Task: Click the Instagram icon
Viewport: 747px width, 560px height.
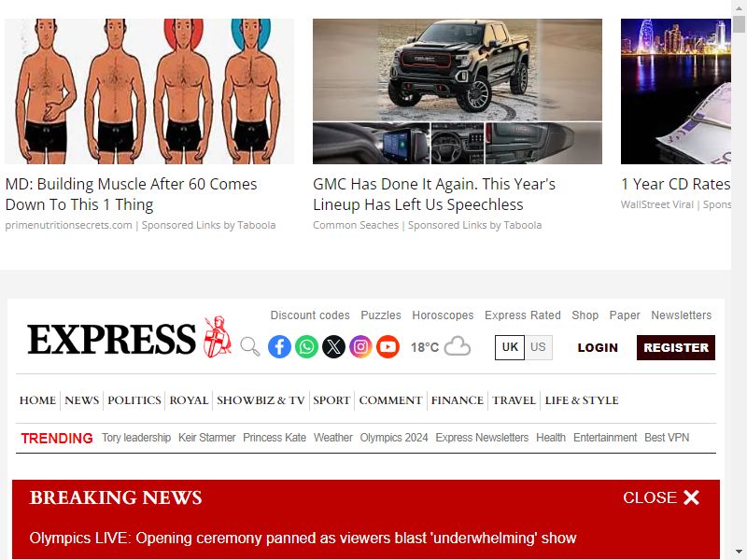Action: (360, 346)
